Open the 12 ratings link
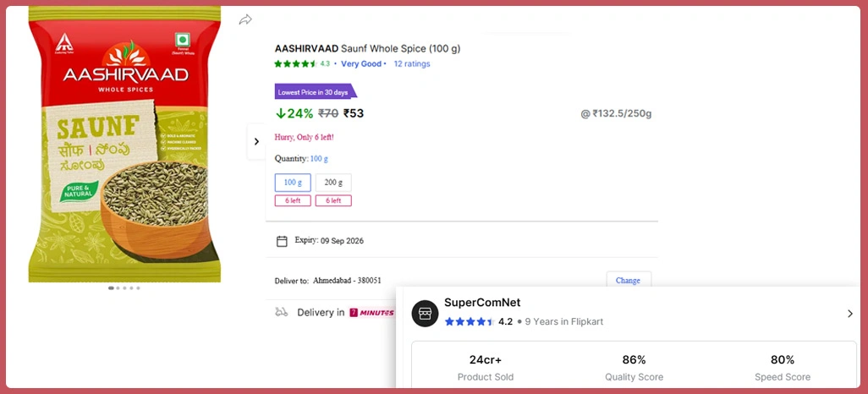The width and height of the screenshot is (868, 394). click(412, 63)
